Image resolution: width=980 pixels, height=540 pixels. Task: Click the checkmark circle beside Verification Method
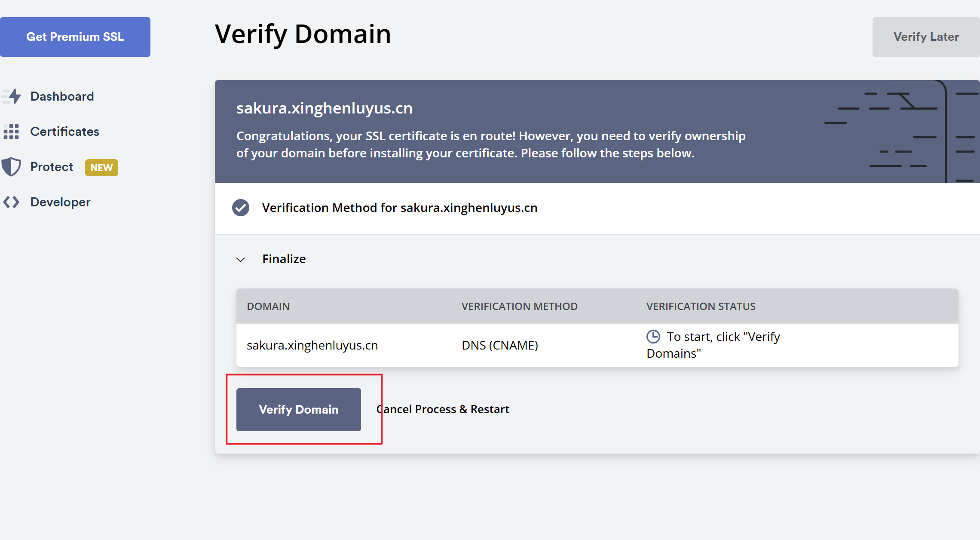click(x=241, y=208)
